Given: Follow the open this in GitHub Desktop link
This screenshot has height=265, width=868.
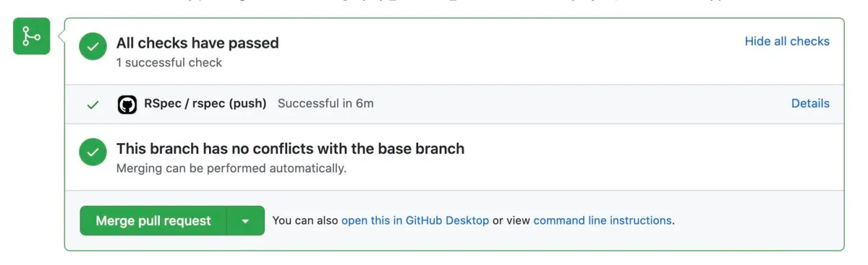Looking at the screenshot, I should [415, 220].
